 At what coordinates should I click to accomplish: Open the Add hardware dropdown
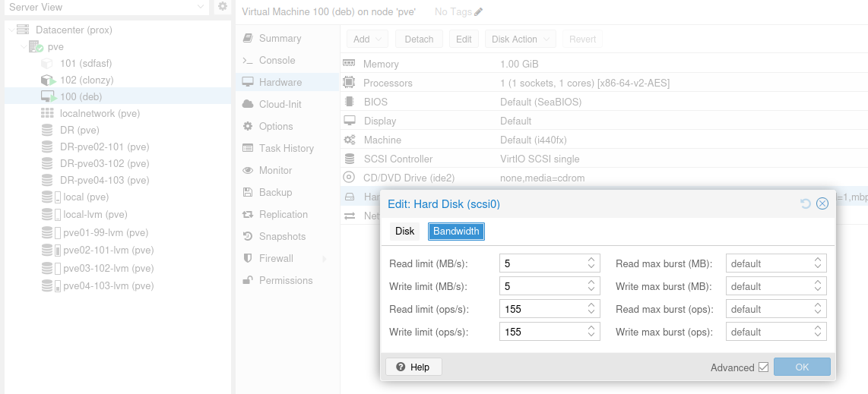coord(368,39)
